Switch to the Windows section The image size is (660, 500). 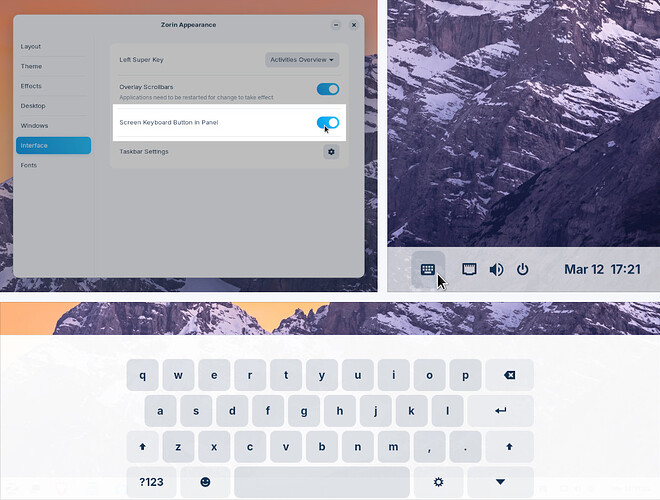[x=53, y=125]
